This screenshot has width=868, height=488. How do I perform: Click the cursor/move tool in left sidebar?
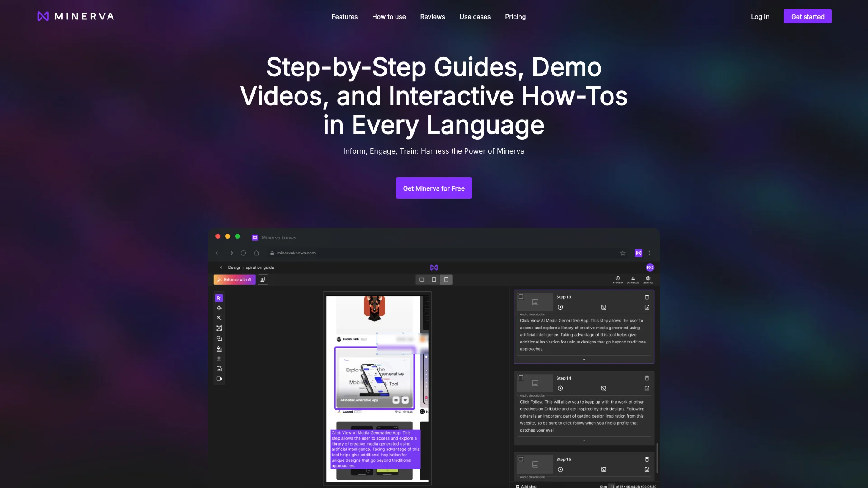tap(219, 298)
